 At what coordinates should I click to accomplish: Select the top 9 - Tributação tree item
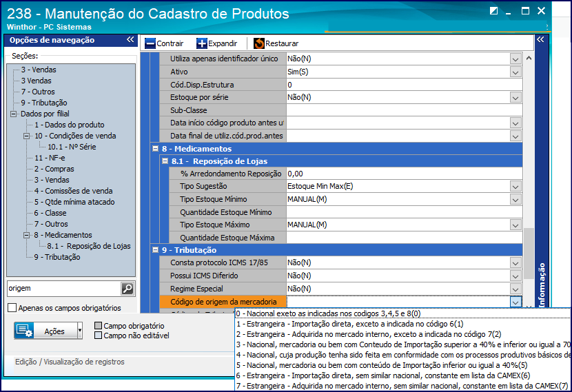(44, 103)
